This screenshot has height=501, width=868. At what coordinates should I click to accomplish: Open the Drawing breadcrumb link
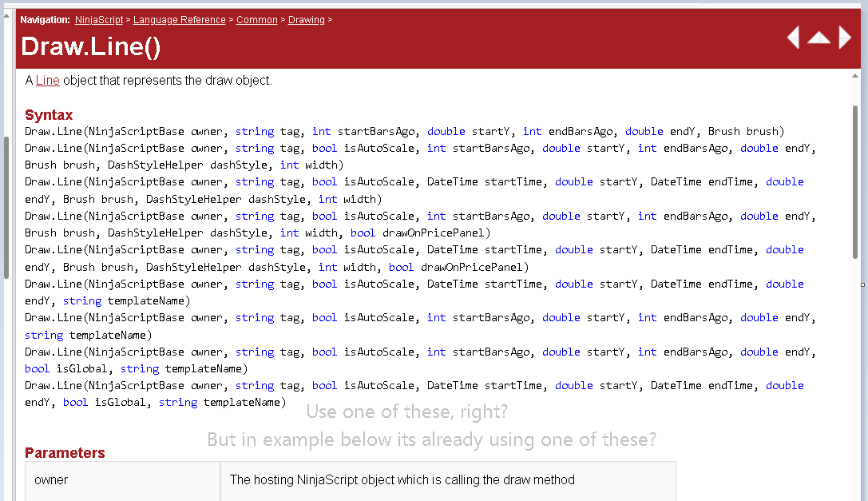306,20
